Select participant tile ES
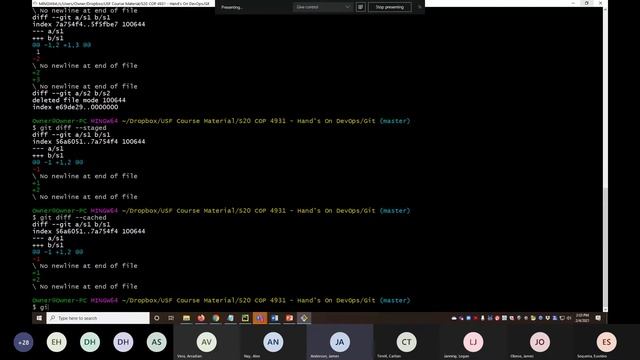This screenshot has height=360, width=640. [606, 342]
